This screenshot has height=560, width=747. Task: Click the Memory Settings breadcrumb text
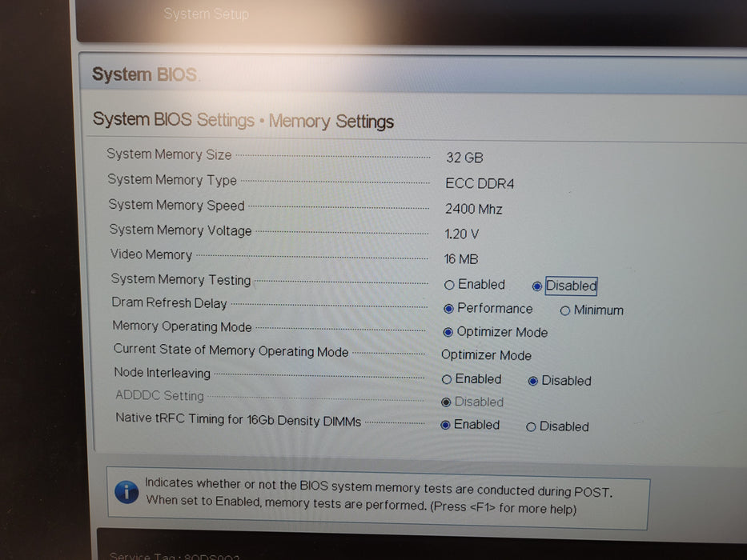pos(331,122)
